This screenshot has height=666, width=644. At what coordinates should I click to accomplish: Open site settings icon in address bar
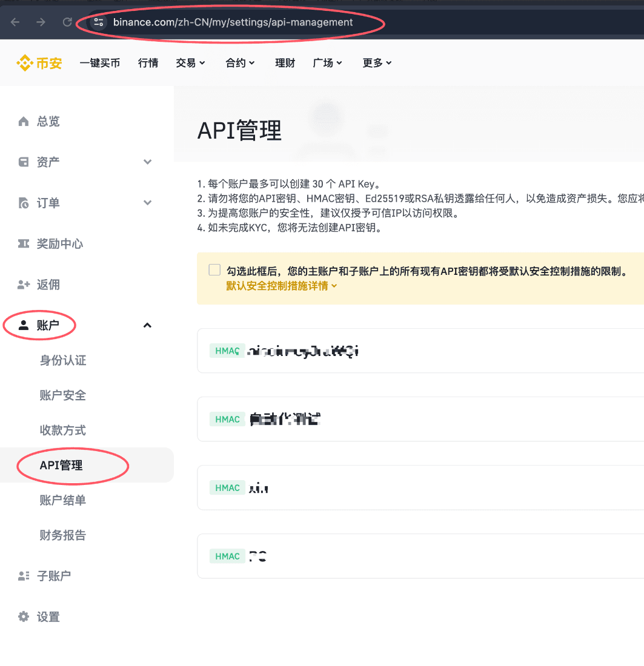[x=99, y=22]
